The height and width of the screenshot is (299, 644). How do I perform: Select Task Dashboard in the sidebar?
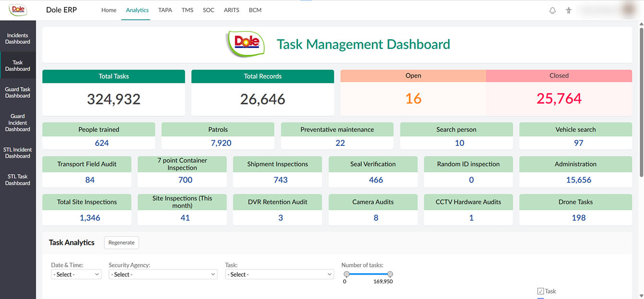tap(18, 66)
